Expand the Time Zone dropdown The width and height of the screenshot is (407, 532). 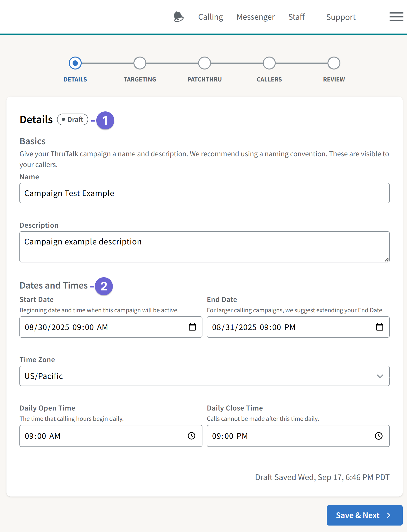coord(205,376)
